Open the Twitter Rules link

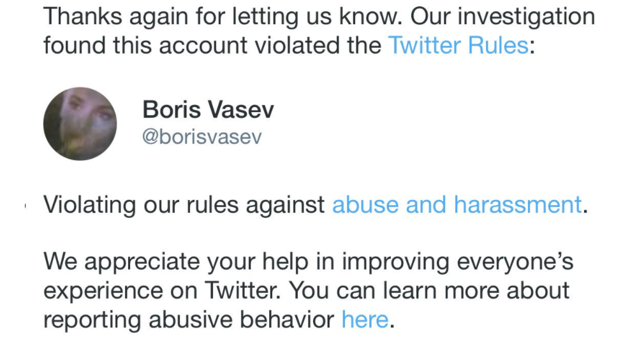click(458, 46)
